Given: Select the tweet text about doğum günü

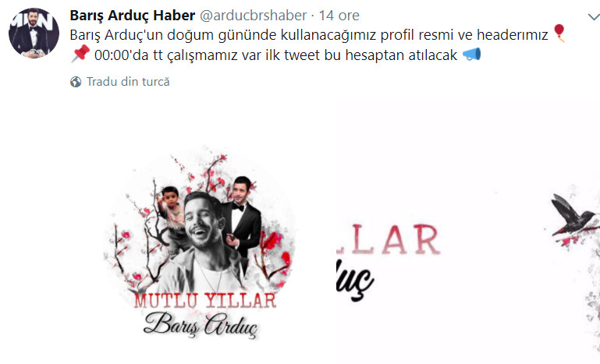Looking at the screenshot, I should click(309, 35).
